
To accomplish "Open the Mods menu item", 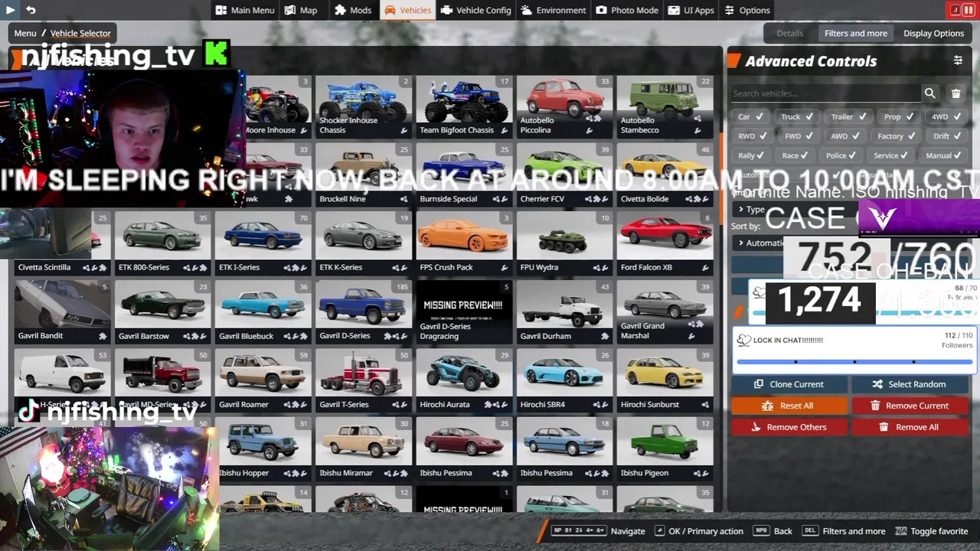I will point(353,10).
